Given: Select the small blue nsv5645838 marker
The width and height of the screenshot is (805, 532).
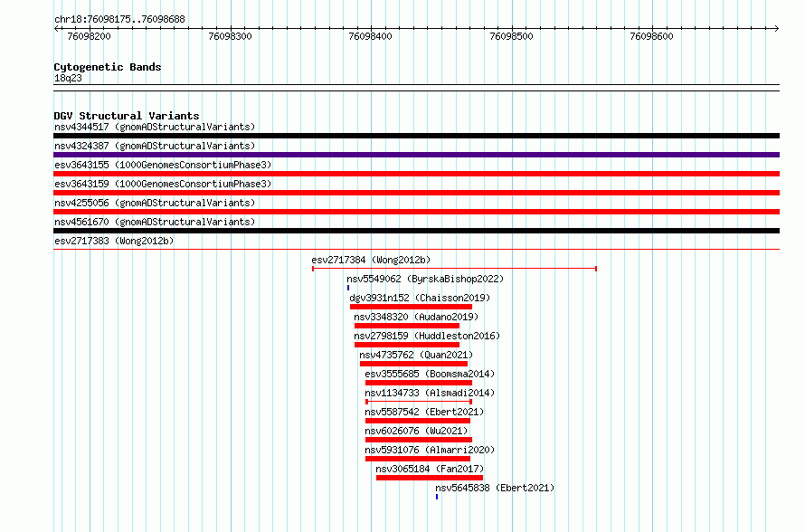Looking at the screenshot, I should pyautogui.click(x=437, y=497).
